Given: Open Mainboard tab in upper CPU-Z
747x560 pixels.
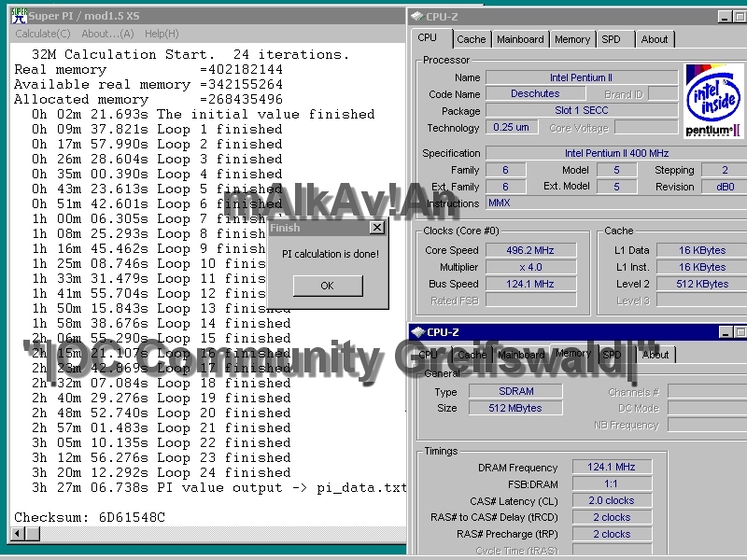Looking at the screenshot, I should point(520,39).
